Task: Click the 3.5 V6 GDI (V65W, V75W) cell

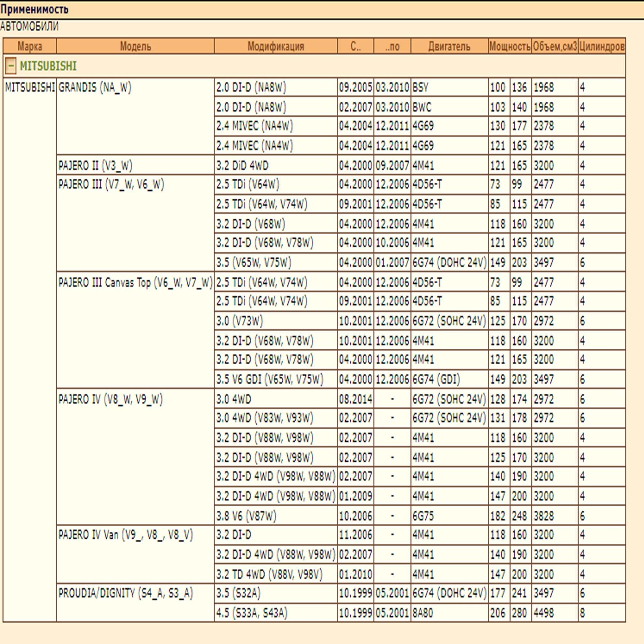Action: [276, 379]
